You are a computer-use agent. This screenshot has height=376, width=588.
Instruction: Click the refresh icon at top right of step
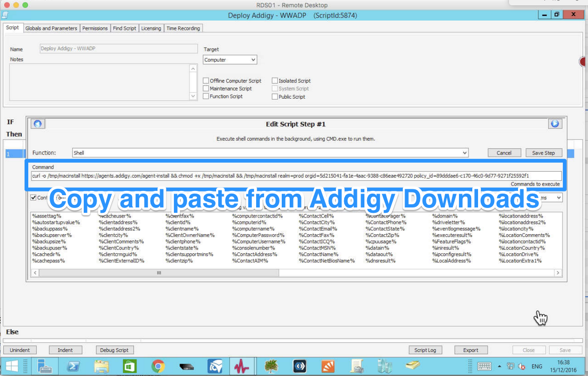555,123
